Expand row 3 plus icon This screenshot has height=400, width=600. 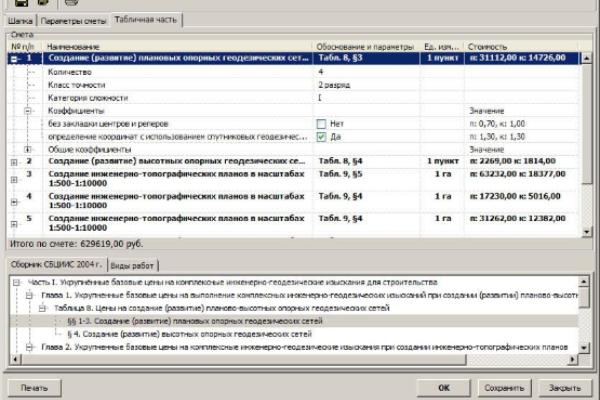click(x=14, y=180)
